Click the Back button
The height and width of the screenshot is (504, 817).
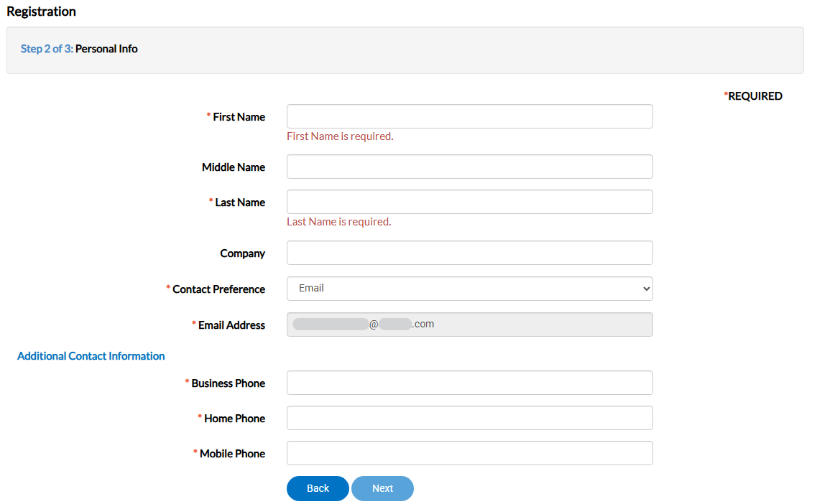(x=318, y=488)
